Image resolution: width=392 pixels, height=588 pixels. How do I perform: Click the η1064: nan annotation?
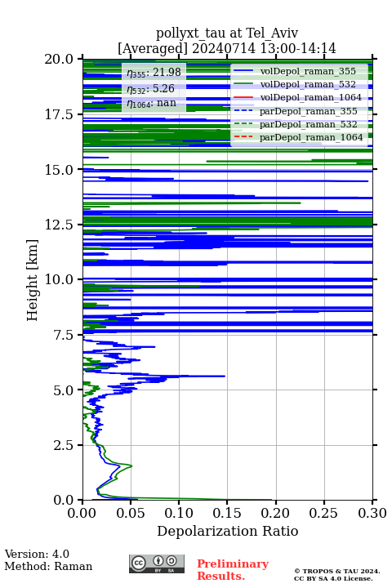tap(151, 104)
